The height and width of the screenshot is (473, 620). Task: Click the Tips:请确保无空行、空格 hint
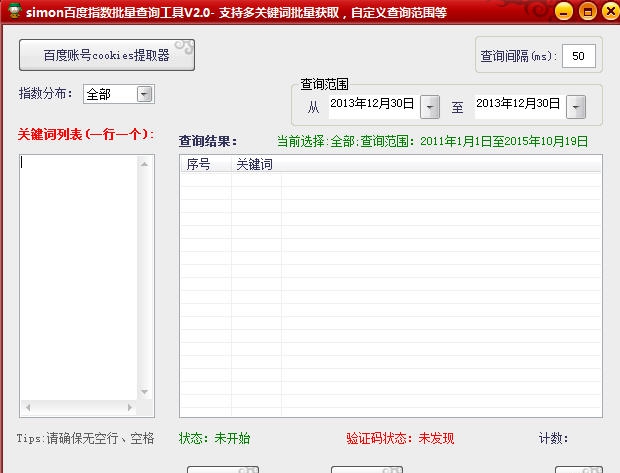tap(85, 438)
